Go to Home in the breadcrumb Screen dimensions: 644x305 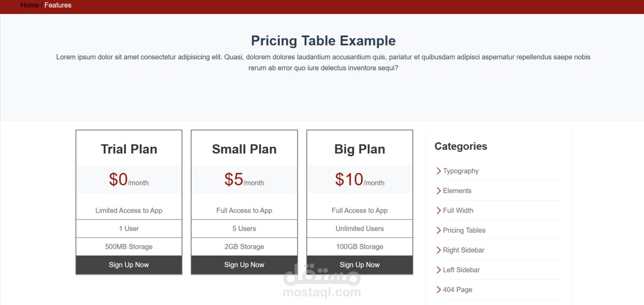[30, 5]
